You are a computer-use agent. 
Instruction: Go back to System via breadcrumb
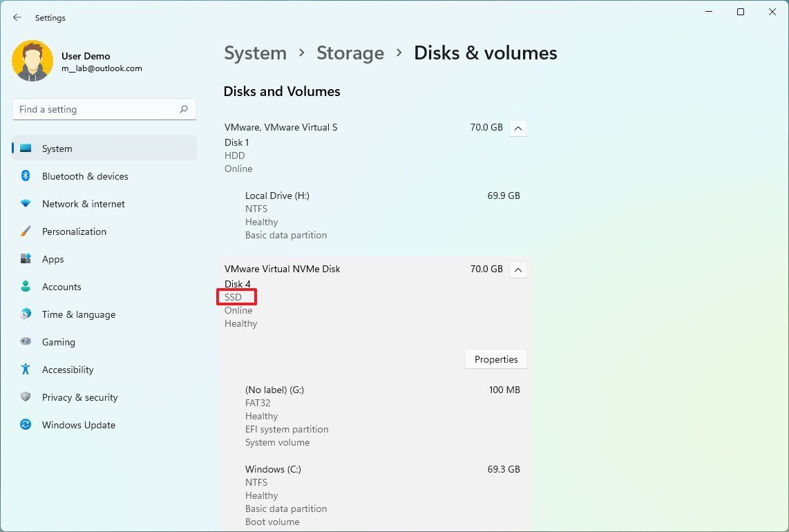point(255,53)
